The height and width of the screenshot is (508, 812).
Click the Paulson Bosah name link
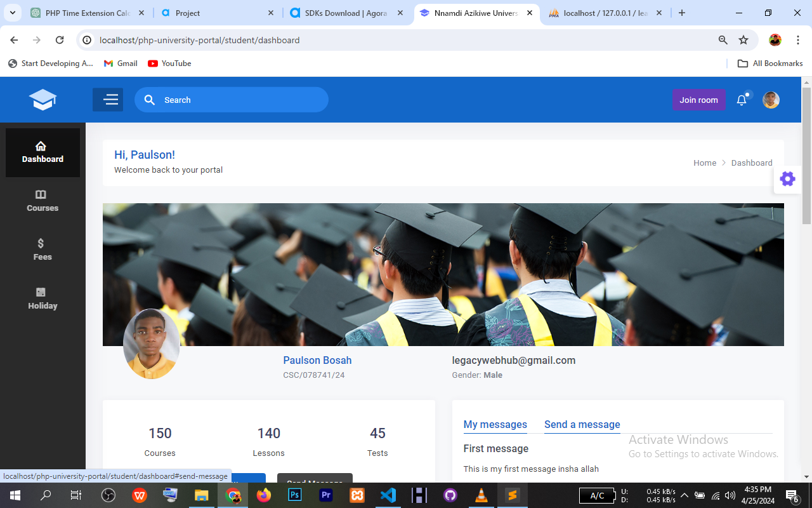(x=317, y=360)
